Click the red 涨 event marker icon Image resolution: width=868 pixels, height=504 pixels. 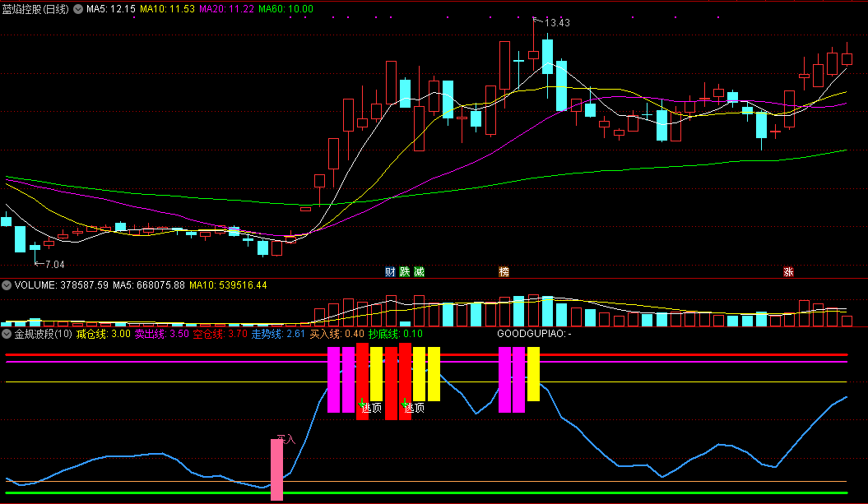[788, 271]
